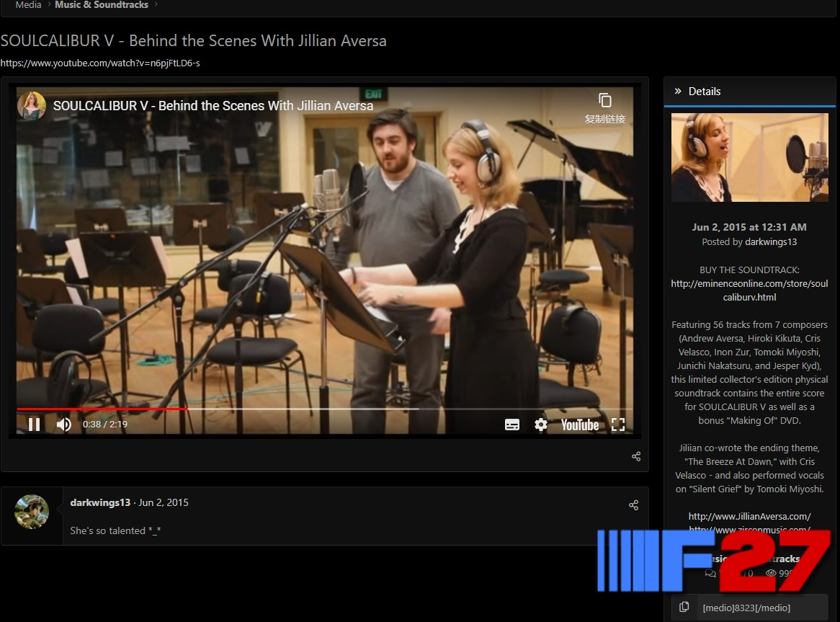Open the eminenceonline soundtrack store link
Image resolution: width=840 pixels, height=622 pixels.
click(749, 290)
